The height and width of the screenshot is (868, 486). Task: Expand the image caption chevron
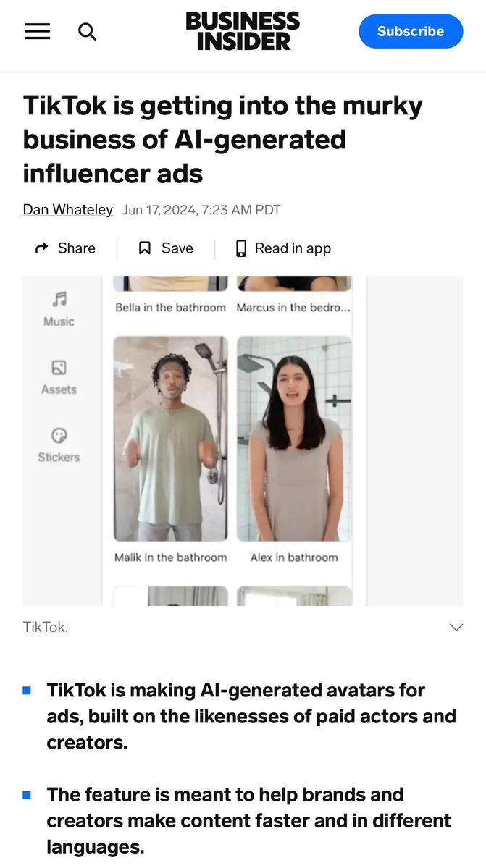456,627
